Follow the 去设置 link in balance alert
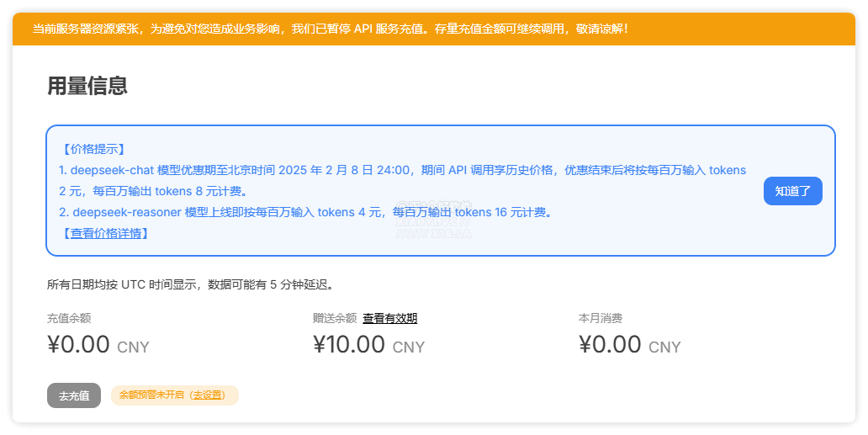Viewport: 868px width, 435px height. (x=208, y=395)
